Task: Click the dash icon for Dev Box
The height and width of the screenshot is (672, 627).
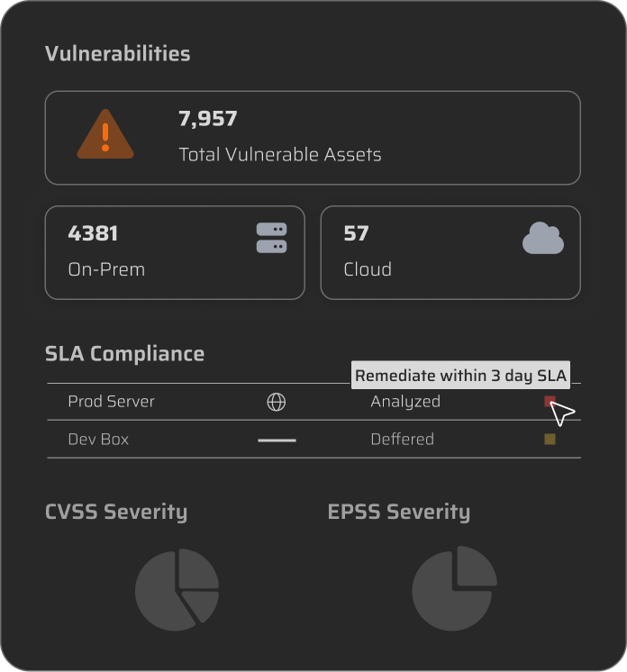Action: (277, 440)
